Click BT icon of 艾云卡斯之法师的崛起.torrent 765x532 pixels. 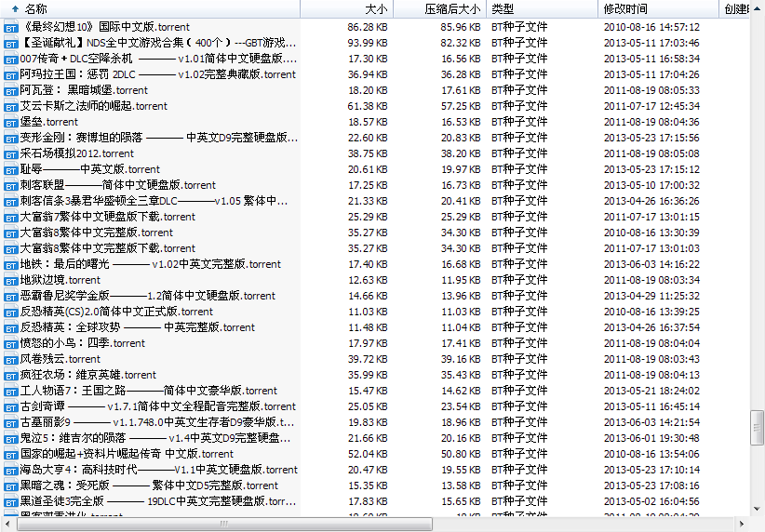click(x=11, y=107)
